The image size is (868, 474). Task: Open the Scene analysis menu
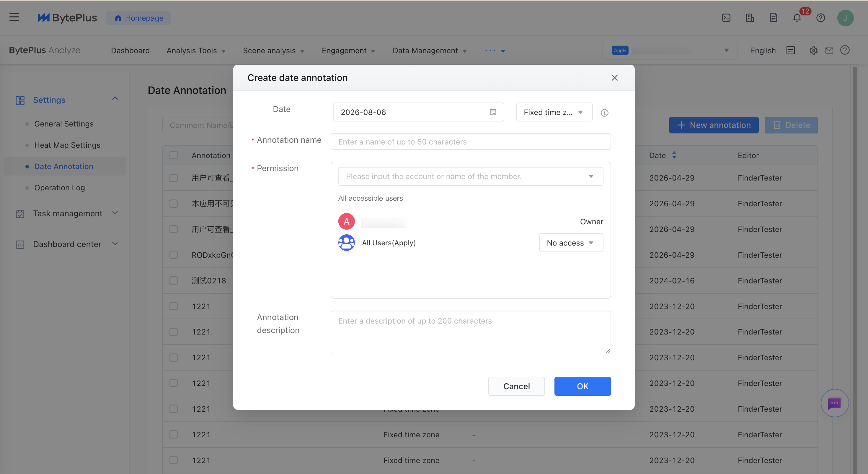(273, 51)
